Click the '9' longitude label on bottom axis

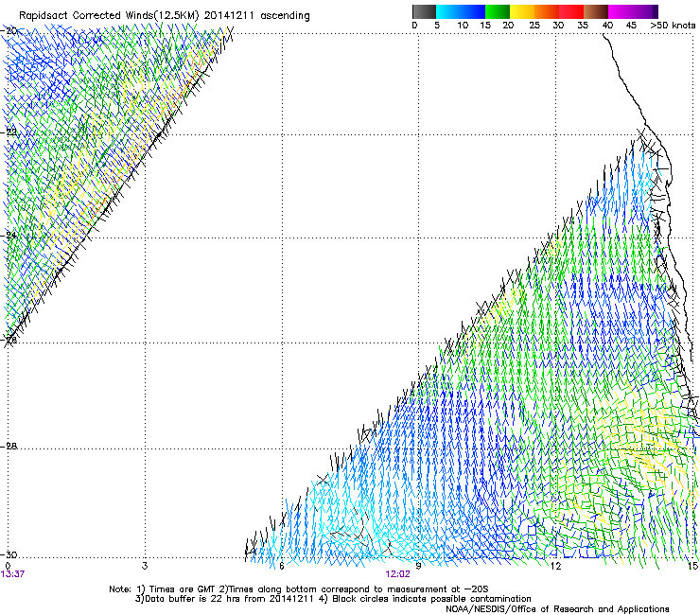418,566
